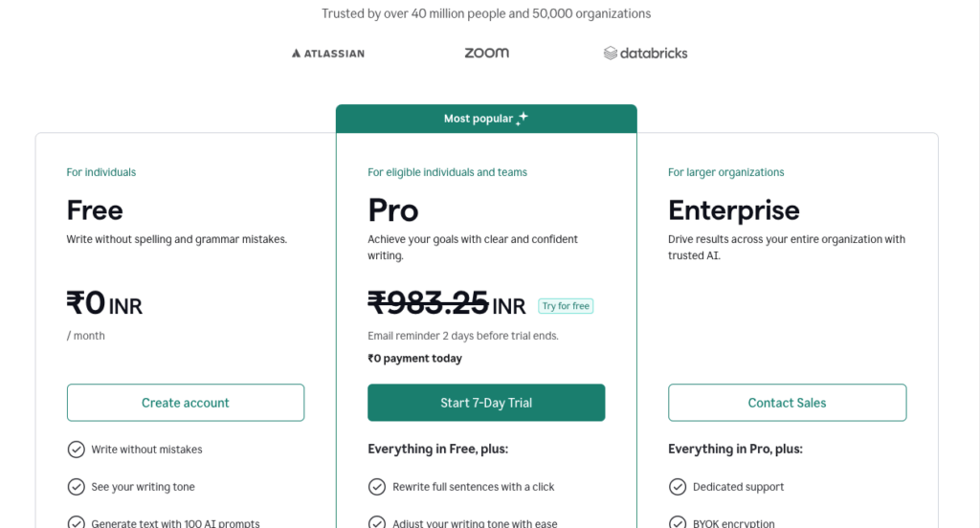Image resolution: width=980 pixels, height=528 pixels.
Task: Click the Databricks logo
Action: point(645,54)
